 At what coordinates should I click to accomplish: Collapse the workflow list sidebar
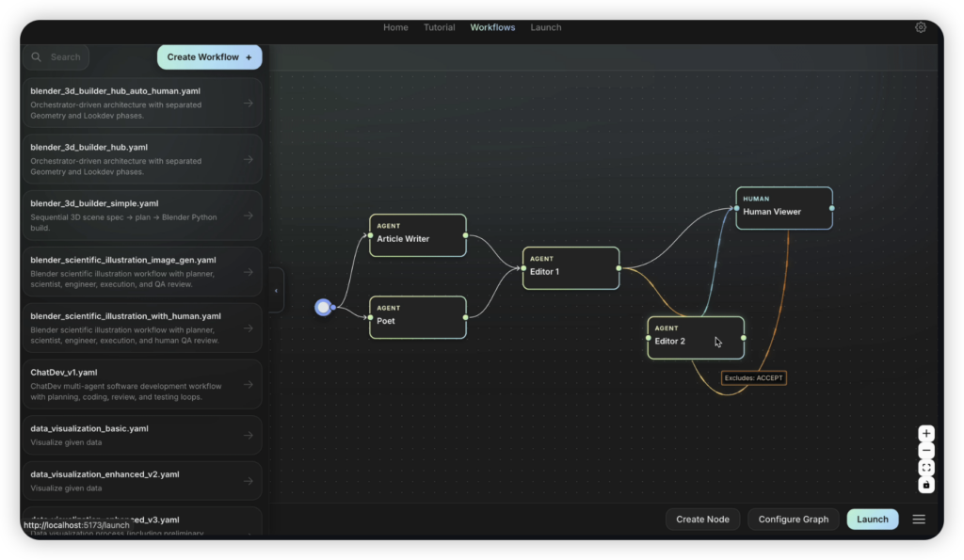coord(276,291)
